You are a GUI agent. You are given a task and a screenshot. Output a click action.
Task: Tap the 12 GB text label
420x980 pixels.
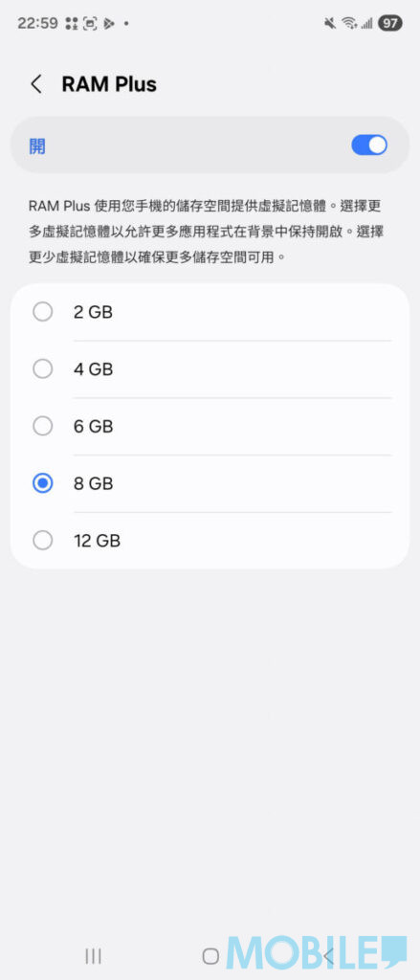tap(97, 541)
